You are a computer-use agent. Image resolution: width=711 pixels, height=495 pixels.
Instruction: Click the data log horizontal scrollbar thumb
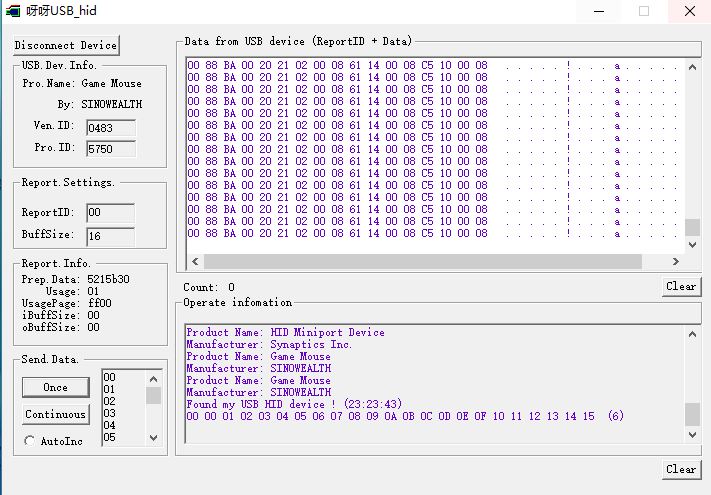click(x=423, y=262)
